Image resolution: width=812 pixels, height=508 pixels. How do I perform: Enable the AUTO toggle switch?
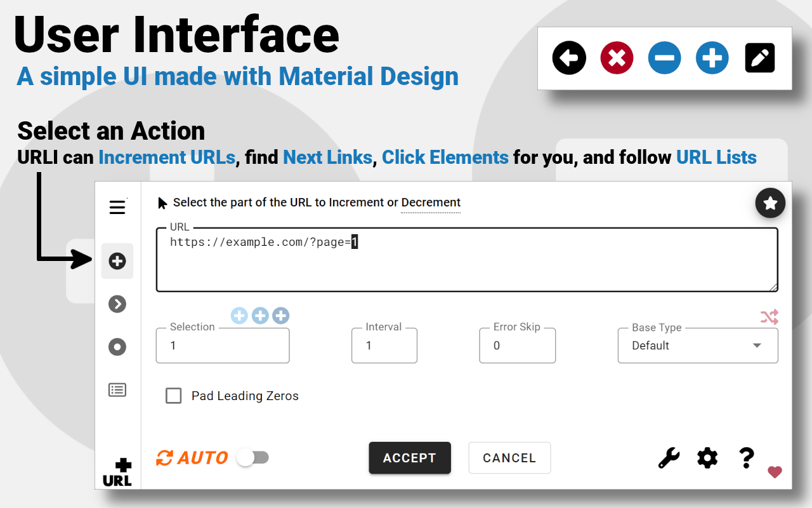pos(253,457)
